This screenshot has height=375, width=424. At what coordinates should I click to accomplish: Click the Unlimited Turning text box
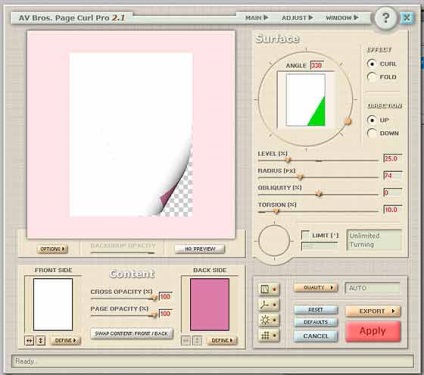point(374,240)
